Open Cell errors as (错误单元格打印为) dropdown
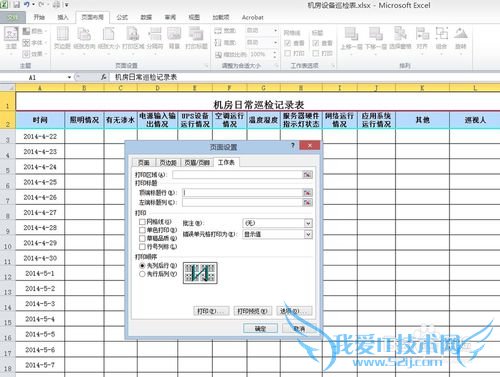The height and width of the screenshot is (377, 500). click(x=308, y=234)
